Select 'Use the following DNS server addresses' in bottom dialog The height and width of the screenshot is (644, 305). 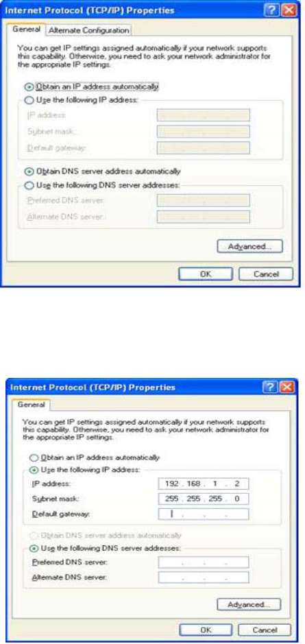105,548
